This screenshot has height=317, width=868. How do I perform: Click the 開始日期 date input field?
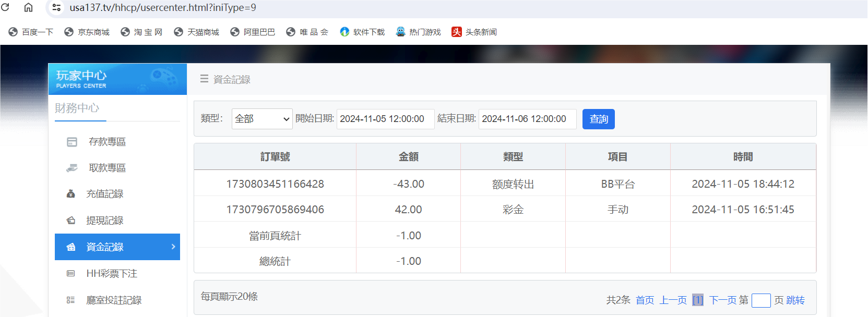pyautogui.click(x=385, y=119)
